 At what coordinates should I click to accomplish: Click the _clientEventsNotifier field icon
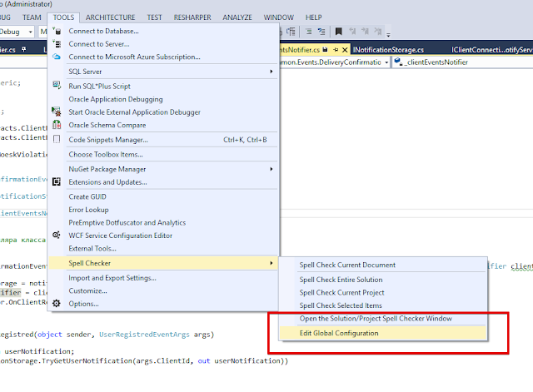coord(398,62)
